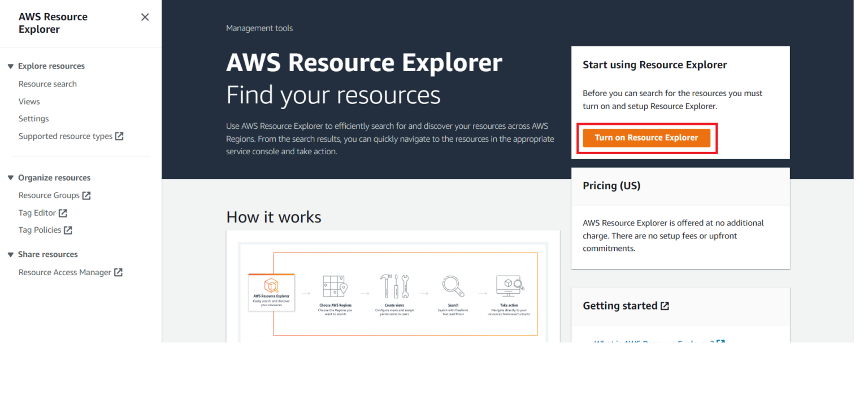
Task: Open the Settings link in the sidebar
Action: point(33,118)
